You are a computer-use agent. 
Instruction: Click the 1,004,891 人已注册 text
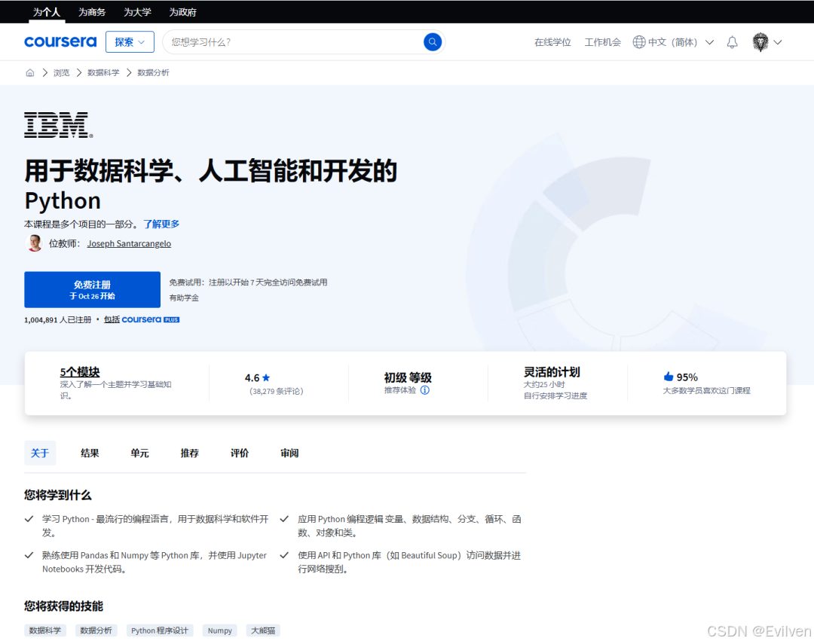point(57,319)
